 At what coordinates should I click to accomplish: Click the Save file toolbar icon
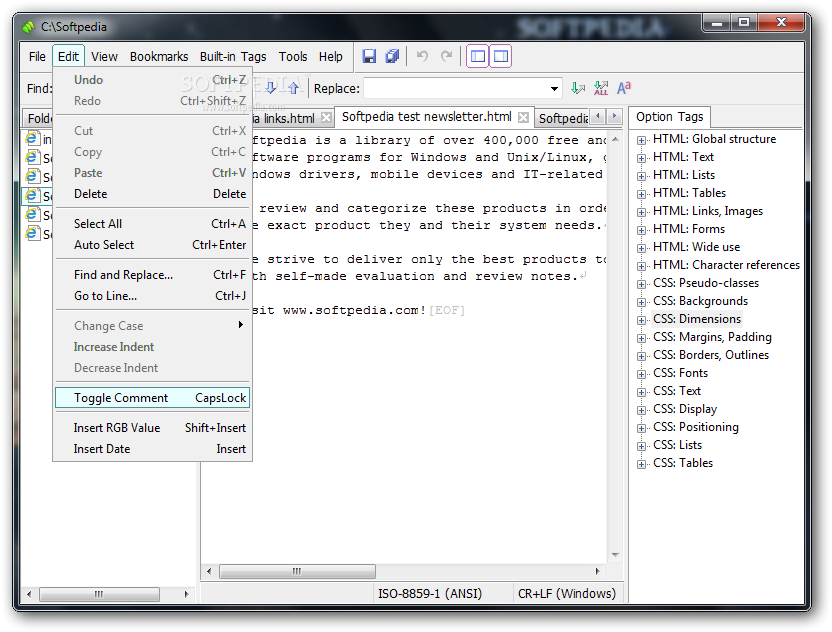coord(369,56)
